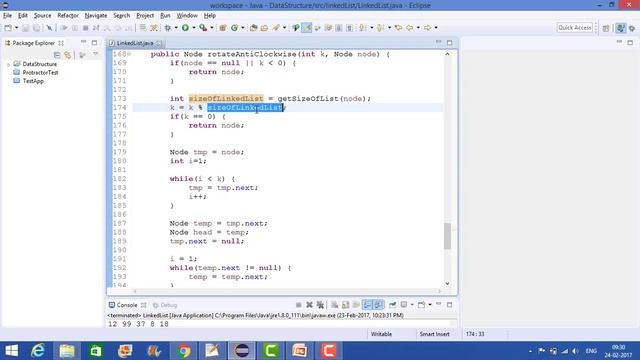The image size is (640, 360).
Task: Click the Writable status bar entry
Action: (381, 334)
